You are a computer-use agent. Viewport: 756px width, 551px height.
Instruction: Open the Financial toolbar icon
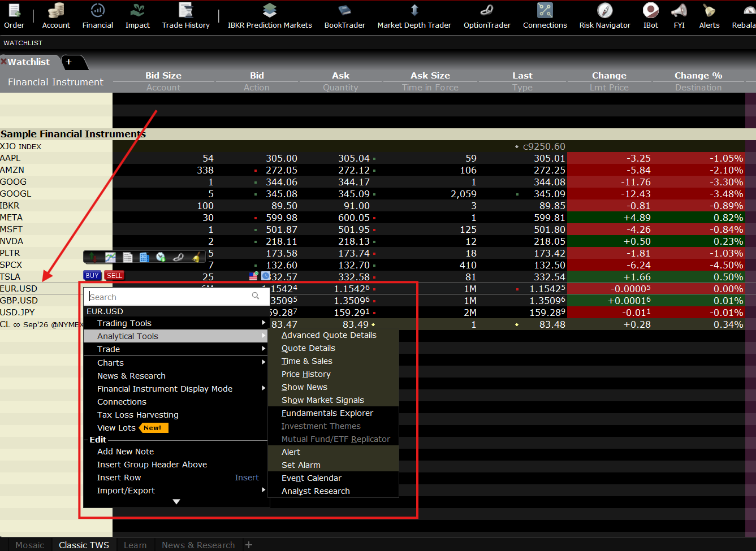coord(98,15)
